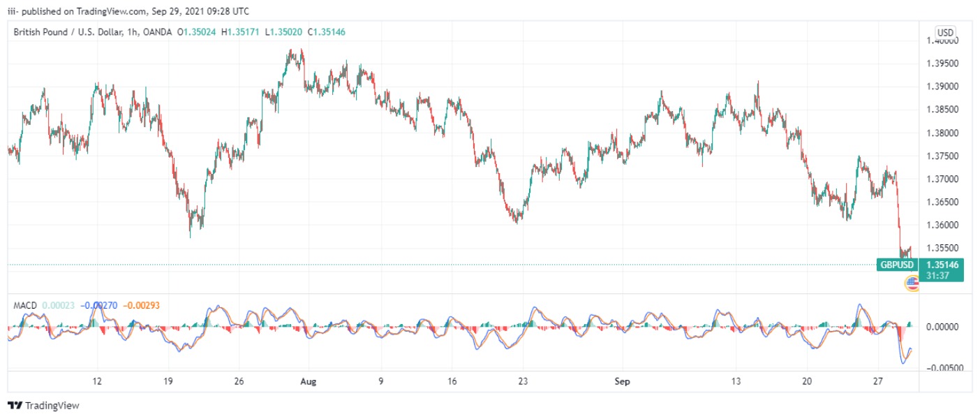Viewport: 980px width, 419px height.
Task: Click the 1.37500 price axis label
Action: (x=942, y=156)
